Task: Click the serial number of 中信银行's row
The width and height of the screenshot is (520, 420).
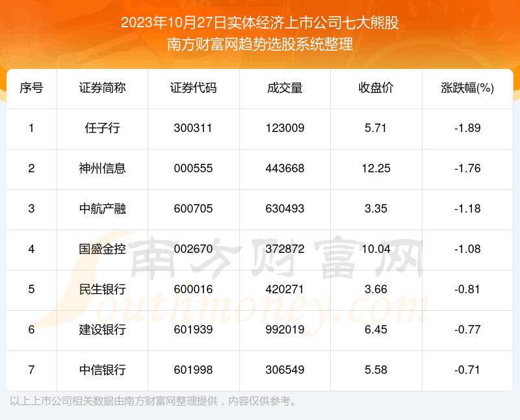Action: [x=31, y=370]
